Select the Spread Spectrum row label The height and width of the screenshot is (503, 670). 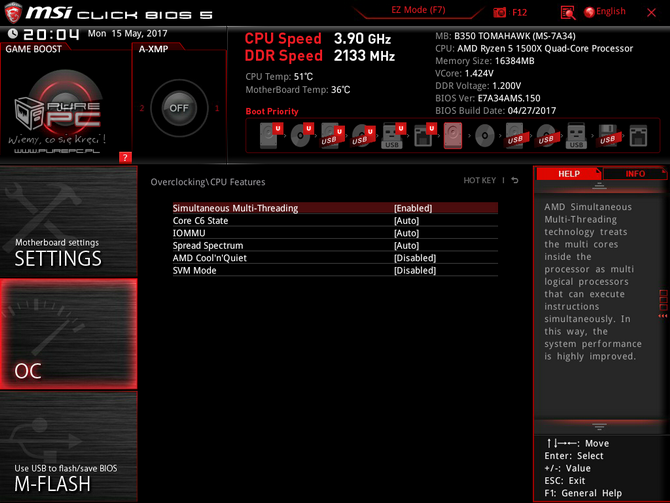(208, 245)
